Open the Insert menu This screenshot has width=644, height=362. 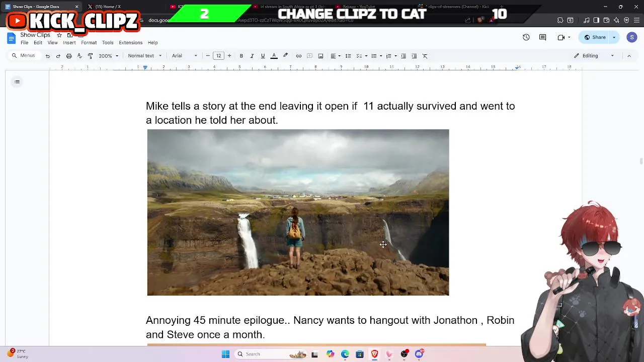[x=69, y=43]
